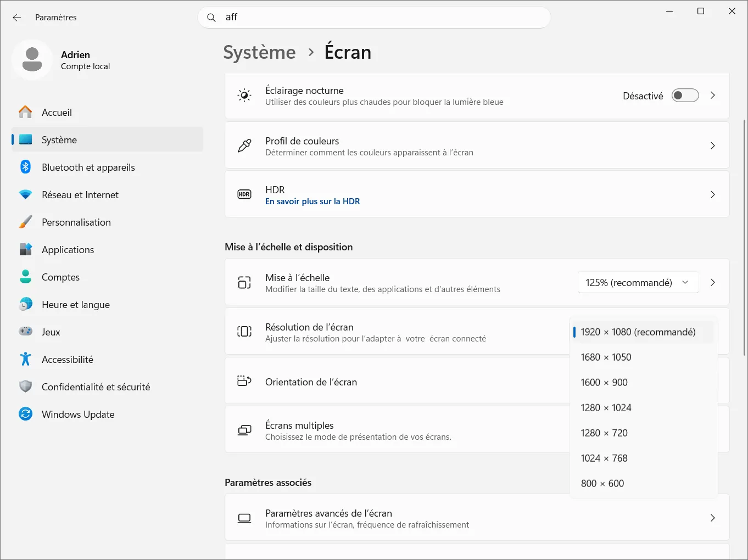Image resolution: width=748 pixels, height=560 pixels.
Task: Click the Applications icon in sidebar
Action: (25, 249)
